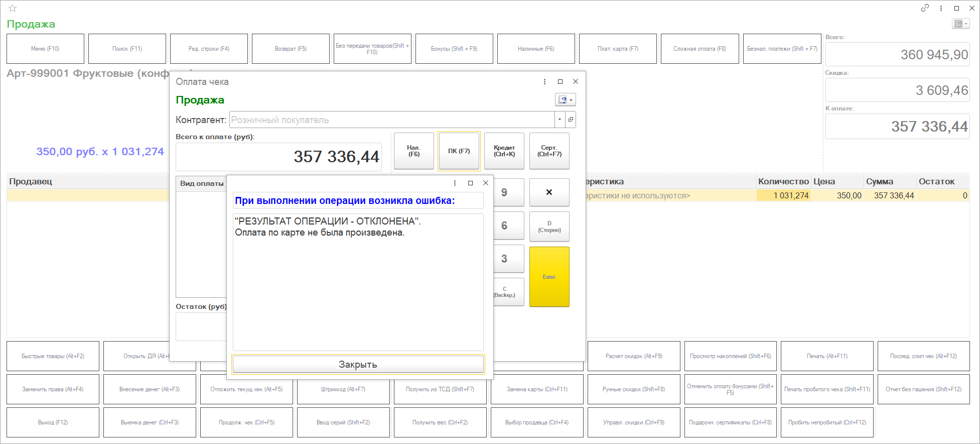Select ПК (F7) card payment type
This screenshot has width=980, height=444.
(x=459, y=151)
